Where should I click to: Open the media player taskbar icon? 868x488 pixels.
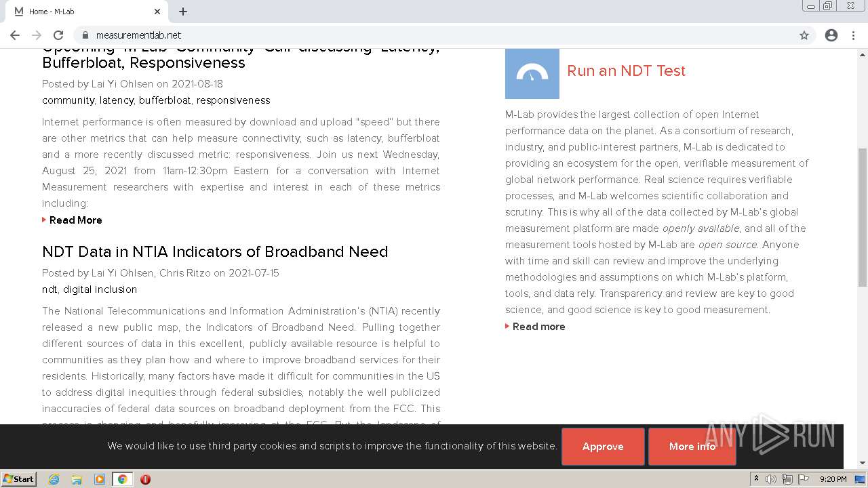pyautogui.click(x=100, y=479)
